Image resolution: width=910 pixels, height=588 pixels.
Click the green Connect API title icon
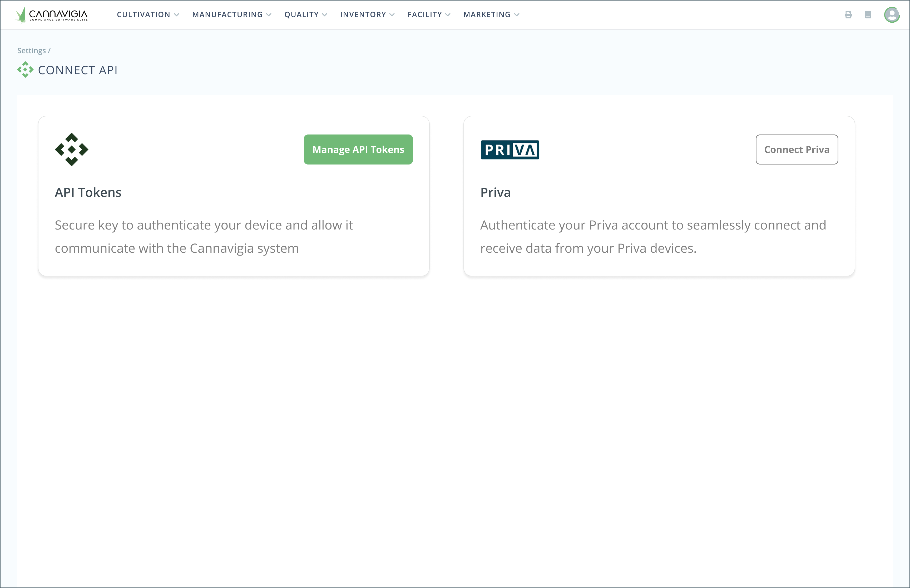(25, 70)
